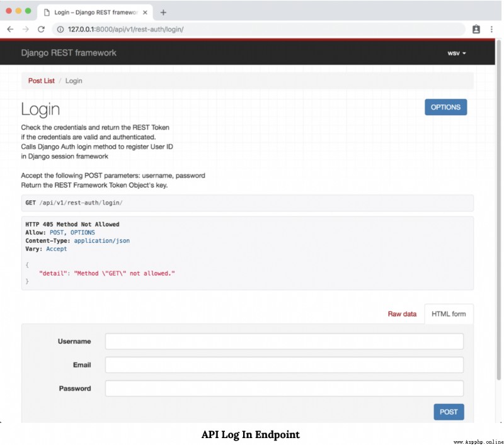Click the Login breadcrumb item
The image size is (504, 445).
click(x=74, y=81)
